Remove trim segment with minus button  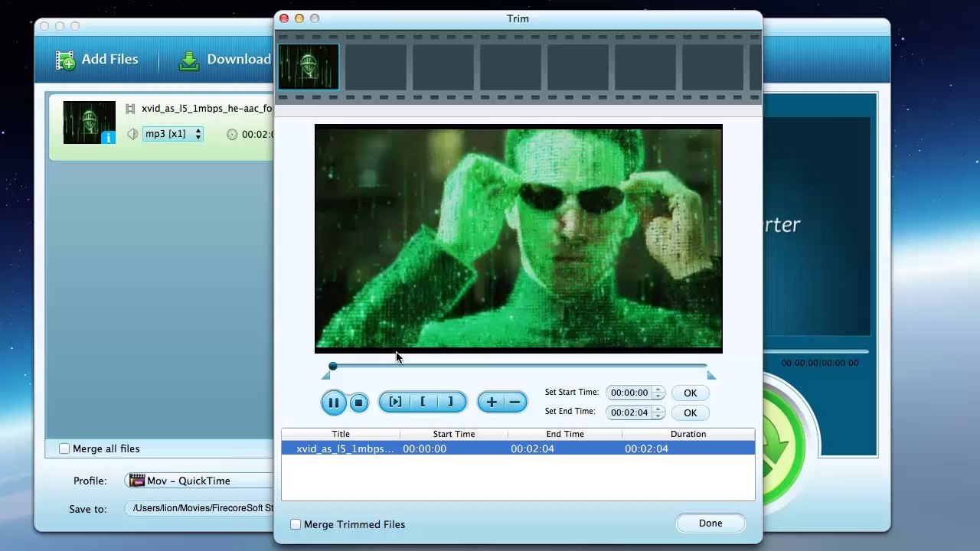click(x=515, y=402)
